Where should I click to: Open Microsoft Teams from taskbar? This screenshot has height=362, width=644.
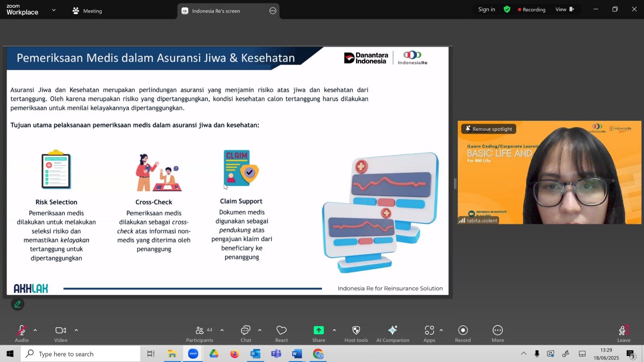276,354
